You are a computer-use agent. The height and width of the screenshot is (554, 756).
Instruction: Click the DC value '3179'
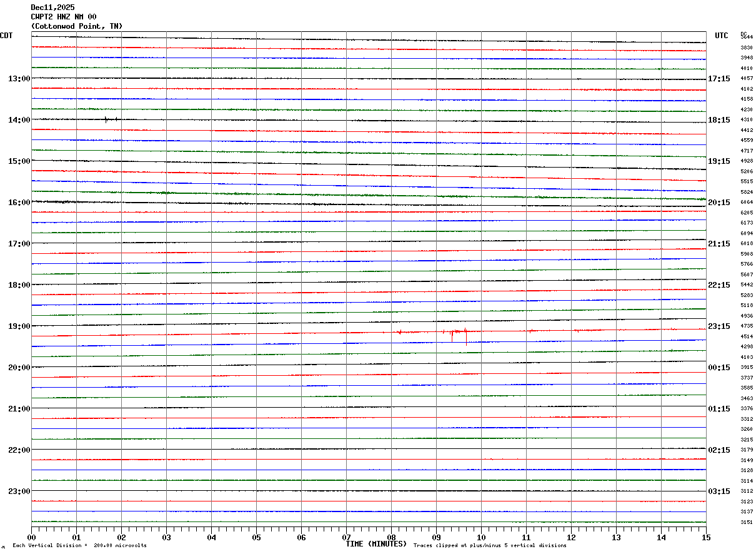coord(747,450)
